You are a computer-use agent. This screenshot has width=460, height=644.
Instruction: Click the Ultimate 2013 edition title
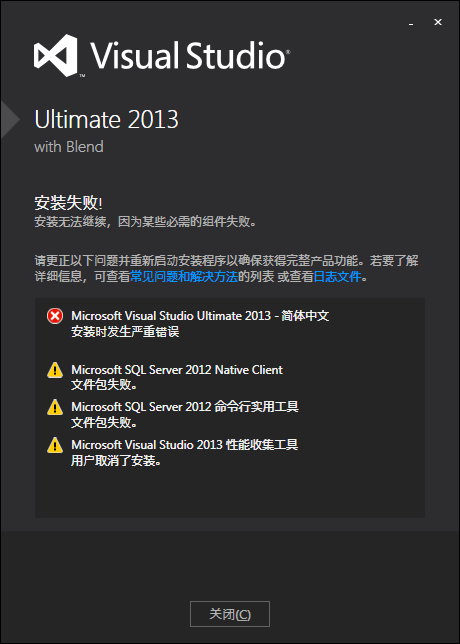click(x=106, y=120)
